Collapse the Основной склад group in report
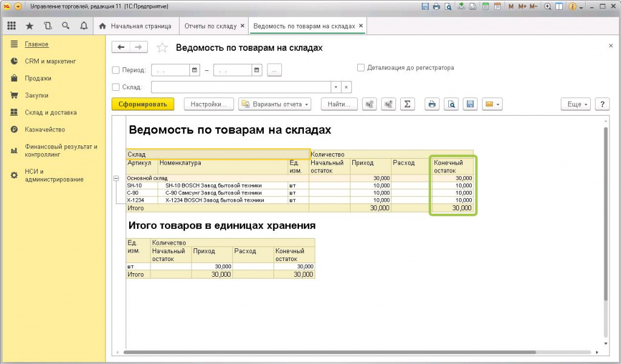Image resolution: width=621 pixels, height=364 pixels. click(116, 178)
